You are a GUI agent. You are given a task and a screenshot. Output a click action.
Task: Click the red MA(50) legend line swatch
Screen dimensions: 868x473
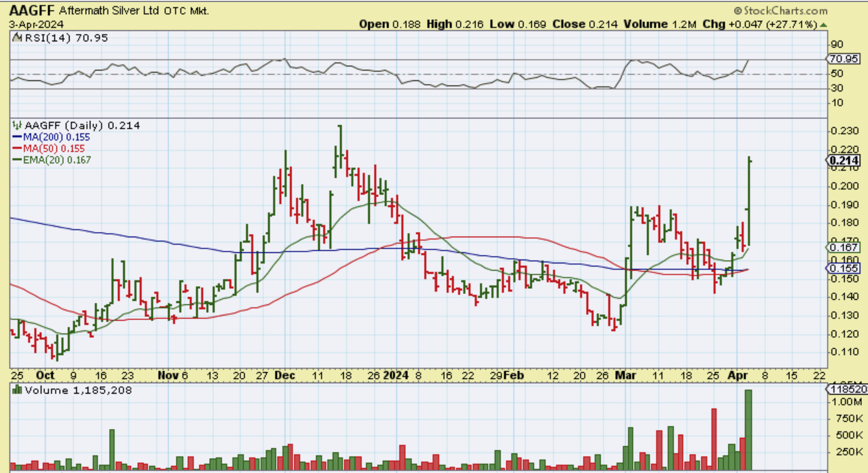(17, 149)
